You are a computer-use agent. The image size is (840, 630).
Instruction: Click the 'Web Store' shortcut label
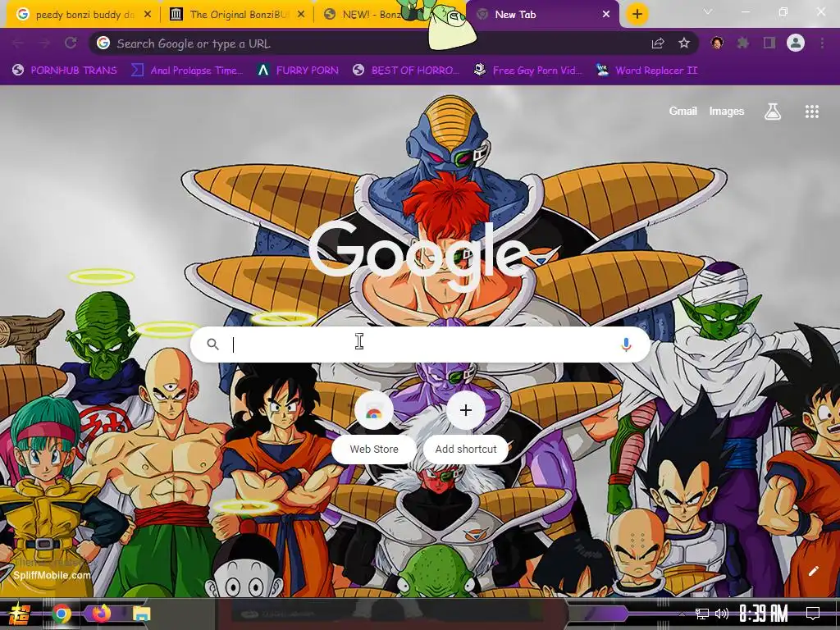(x=374, y=449)
